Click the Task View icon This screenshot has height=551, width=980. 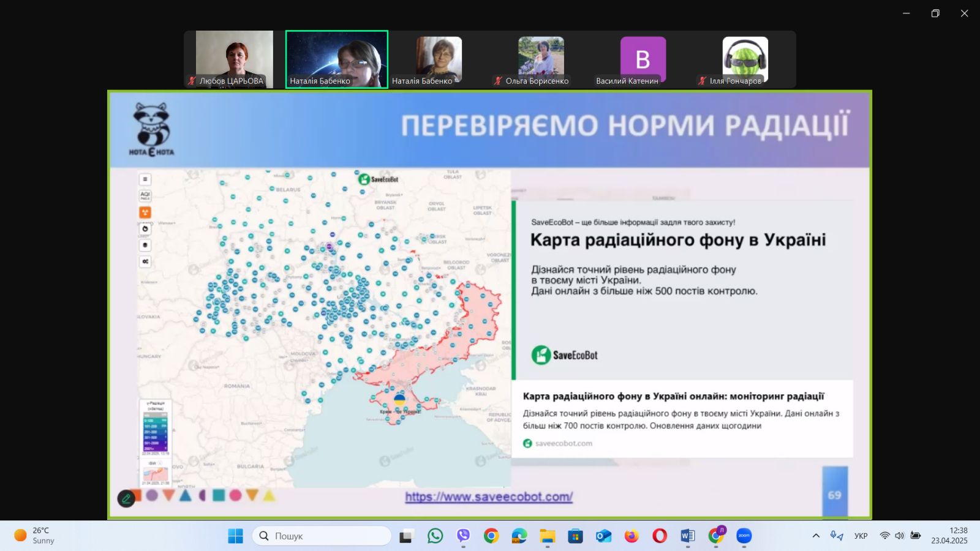click(406, 536)
